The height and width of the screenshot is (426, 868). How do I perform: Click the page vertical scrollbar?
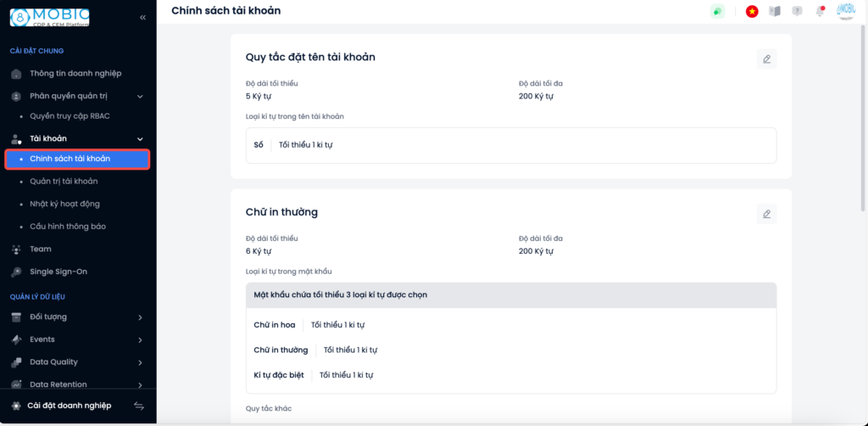863,117
